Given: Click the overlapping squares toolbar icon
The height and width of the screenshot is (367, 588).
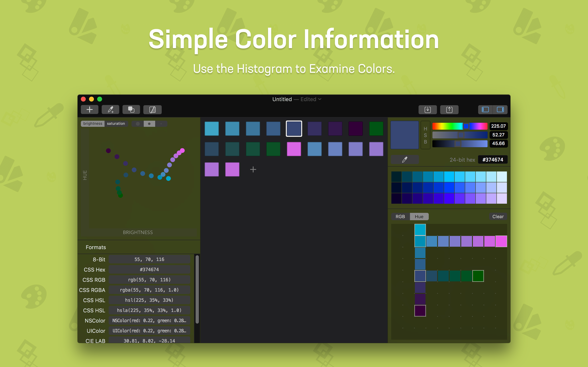Looking at the screenshot, I should point(131,110).
